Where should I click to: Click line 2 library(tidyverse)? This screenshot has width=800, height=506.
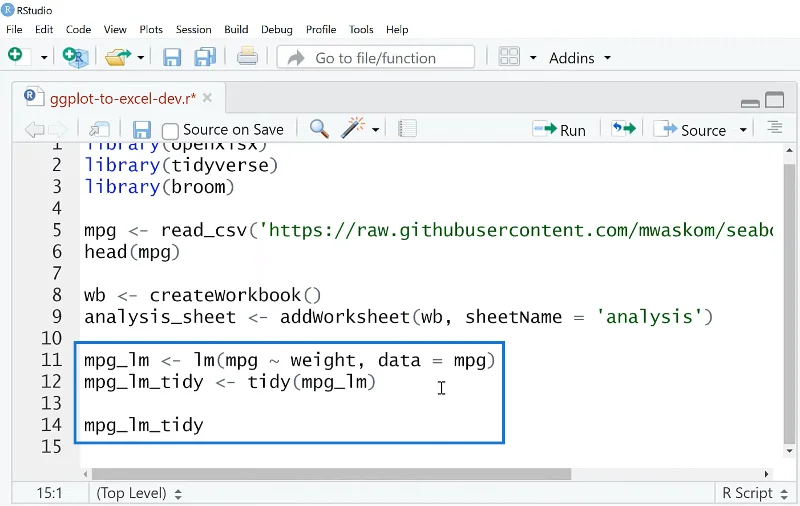tap(181, 165)
